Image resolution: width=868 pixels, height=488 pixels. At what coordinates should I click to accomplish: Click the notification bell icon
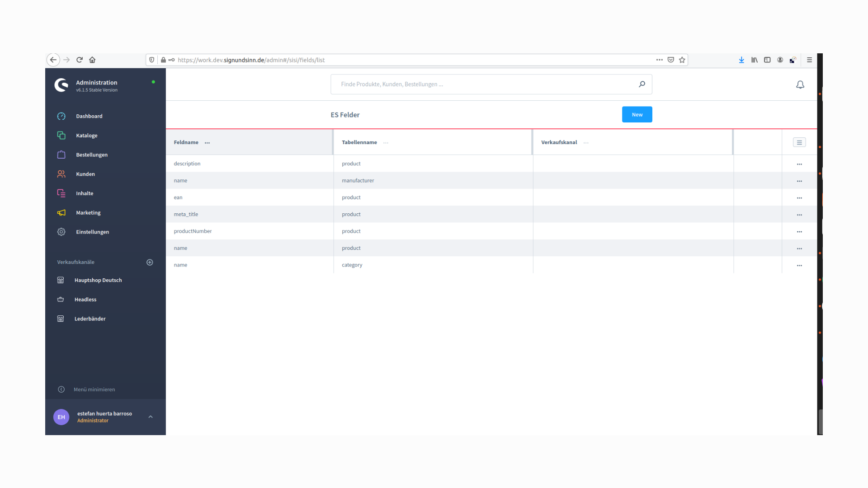800,84
